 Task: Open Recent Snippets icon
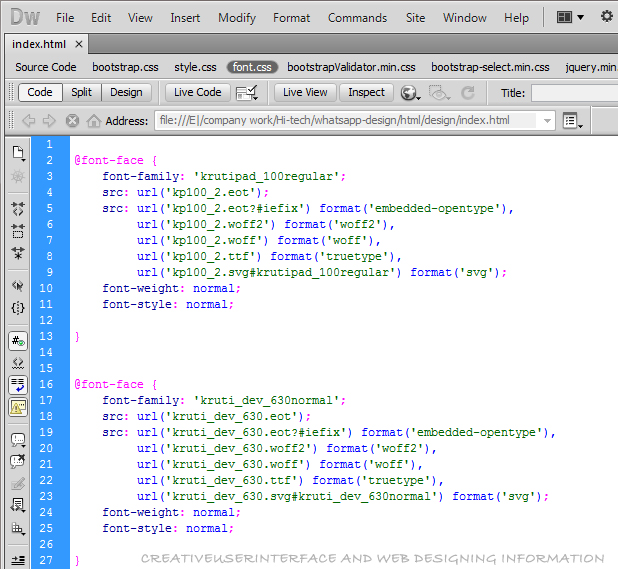pos(18,506)
